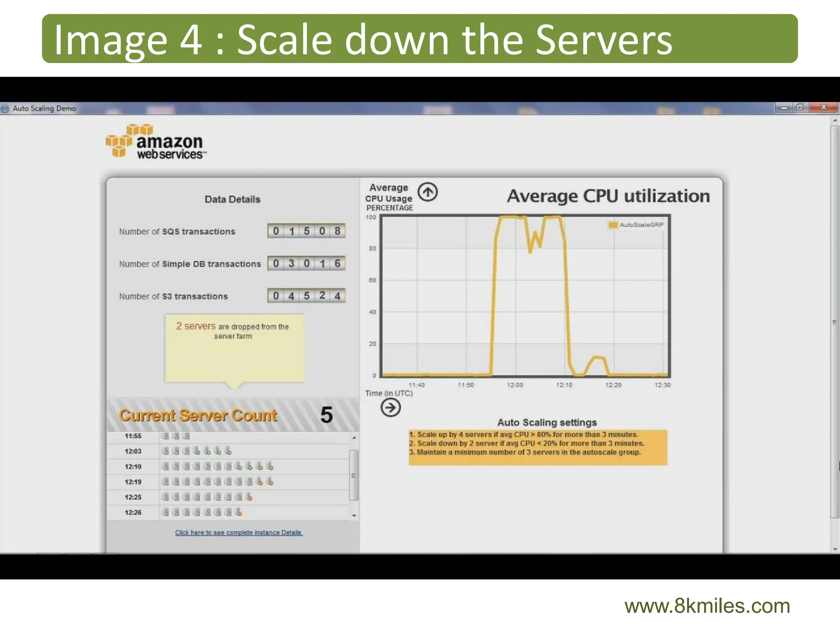Select the 12:10 server history row
Image resolution: width=840 pixels, height=630 pixels.
tap(228, 466)
